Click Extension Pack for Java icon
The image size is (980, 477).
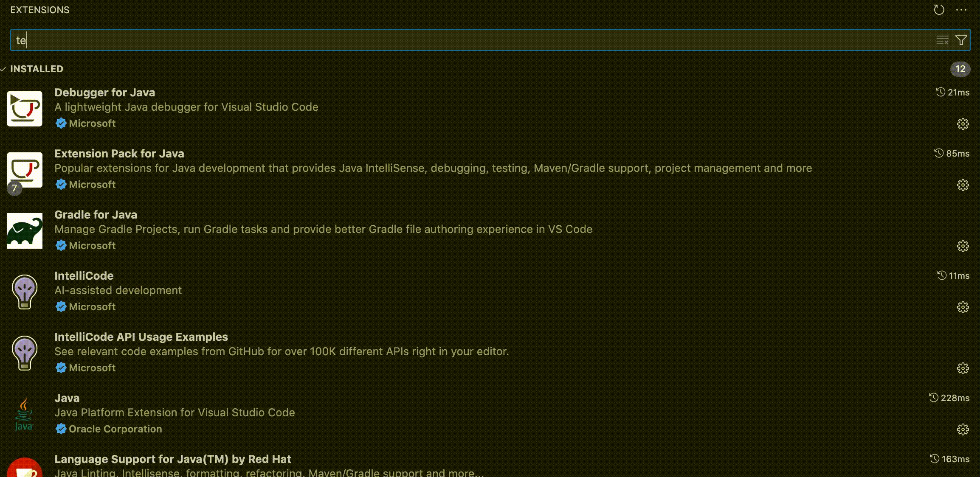tap(25, 170)
